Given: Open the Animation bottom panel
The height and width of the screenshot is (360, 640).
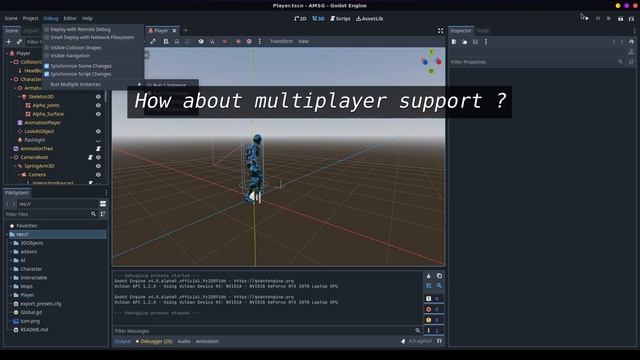Looking at the screenshot, I should coord(207,341).
